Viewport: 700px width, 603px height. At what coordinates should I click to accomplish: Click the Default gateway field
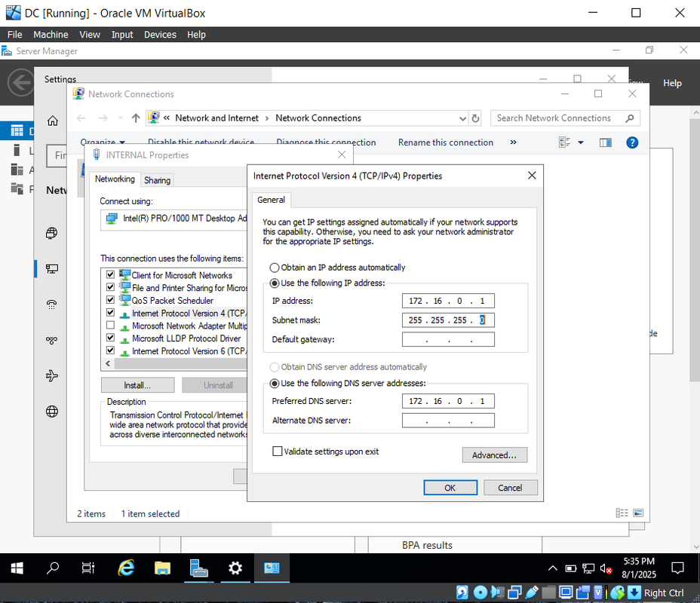448,339
